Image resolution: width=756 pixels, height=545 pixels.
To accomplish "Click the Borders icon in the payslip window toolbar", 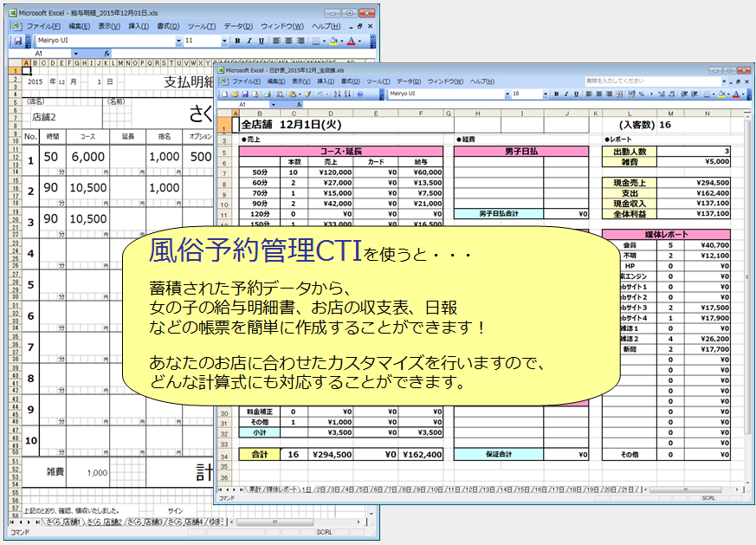I will 316,41.
